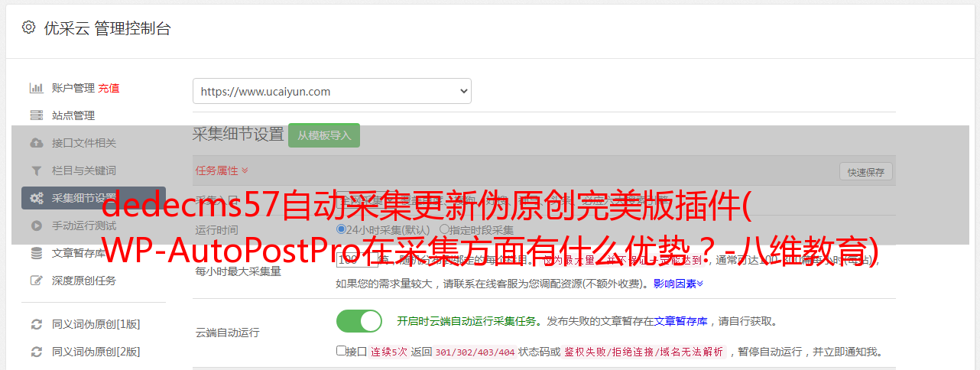The width and height of the screenshot is (980, 370).
Task: Click the 优采云 管理控制台 title
Action: point(107,28)
